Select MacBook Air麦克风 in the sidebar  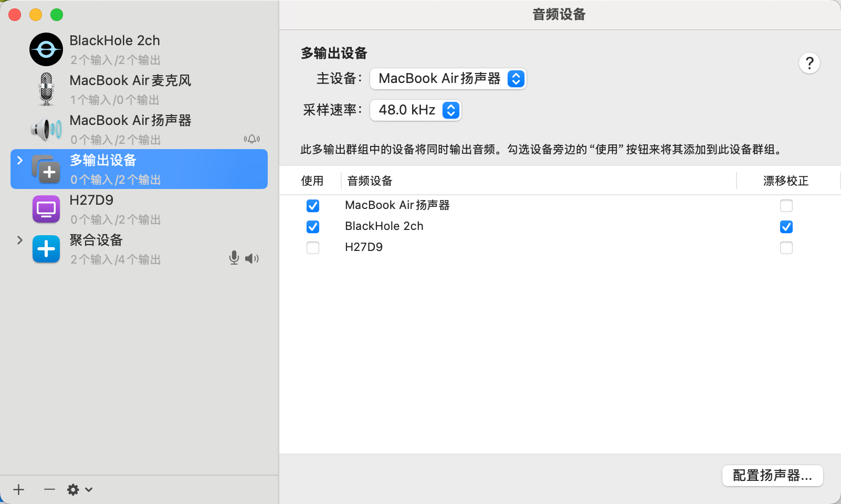pyautogui.click(x=139, y=89)
